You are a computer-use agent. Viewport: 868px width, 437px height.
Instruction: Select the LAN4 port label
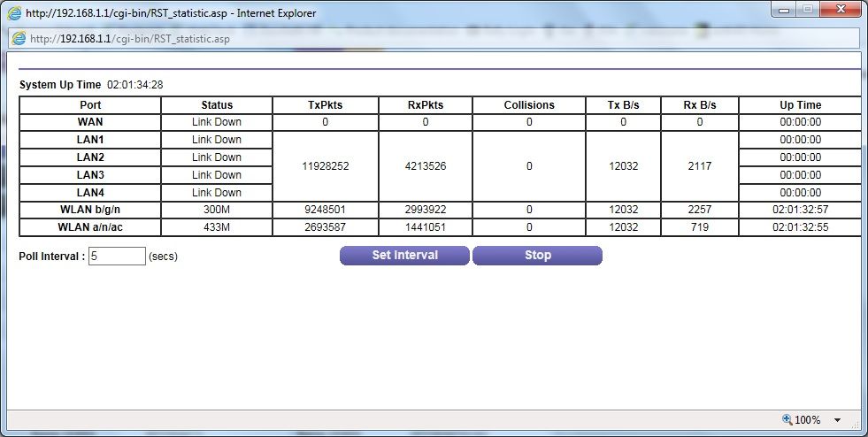(90, 193)
